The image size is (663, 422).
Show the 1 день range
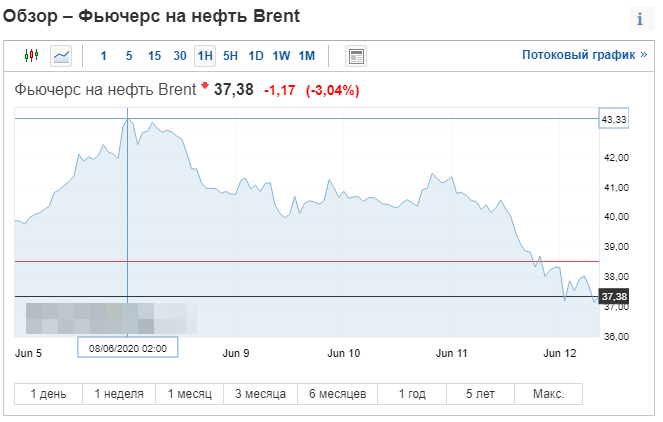coord(49,394)
